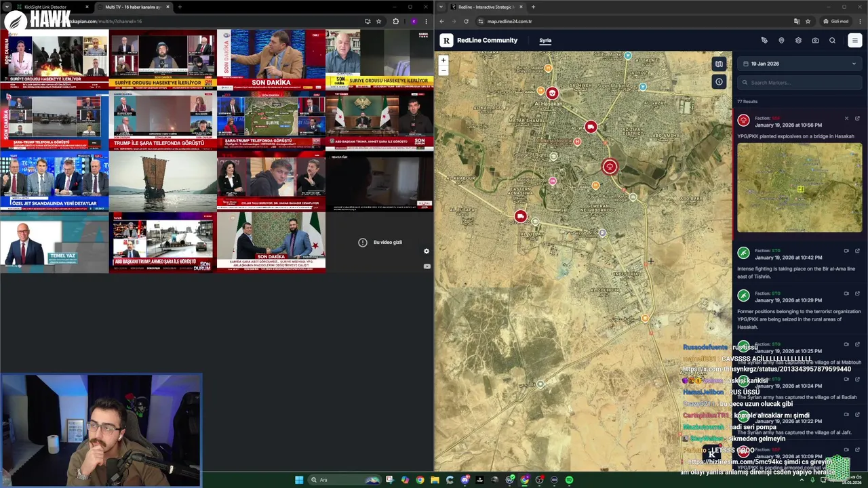
Task: Open settings gear beside hidden video tile
Action: [x=427, y=251]
